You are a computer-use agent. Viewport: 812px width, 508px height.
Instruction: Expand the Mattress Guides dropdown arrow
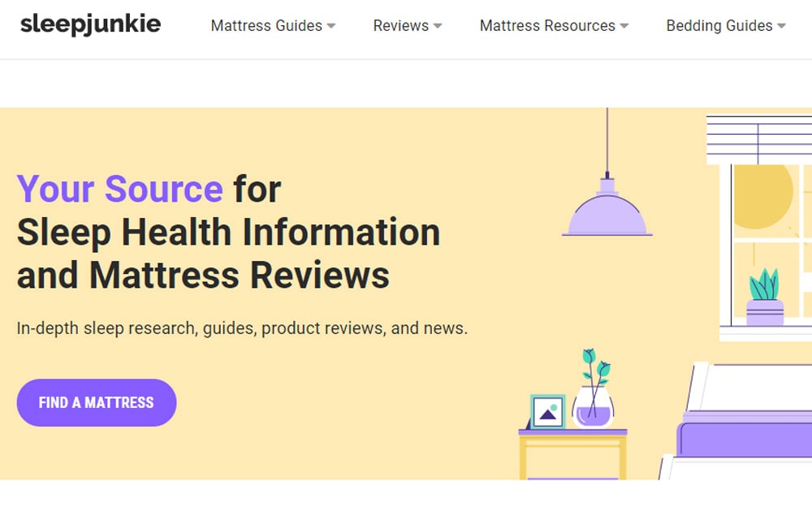(331, 26)
